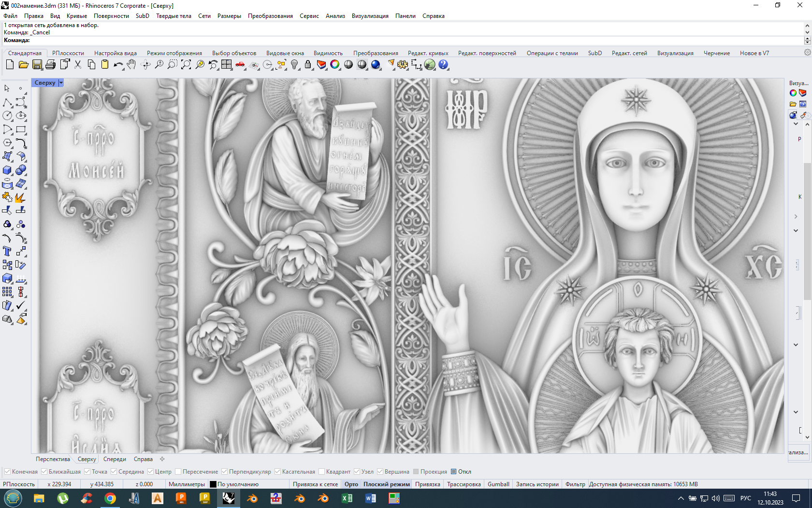Click the padlock Lock objects icon

308,64
